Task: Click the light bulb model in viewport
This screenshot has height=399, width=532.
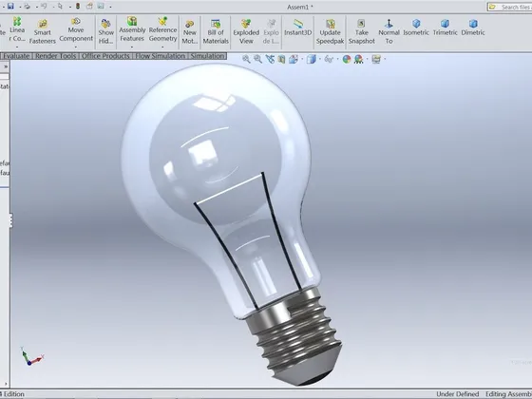Action: 232,224
